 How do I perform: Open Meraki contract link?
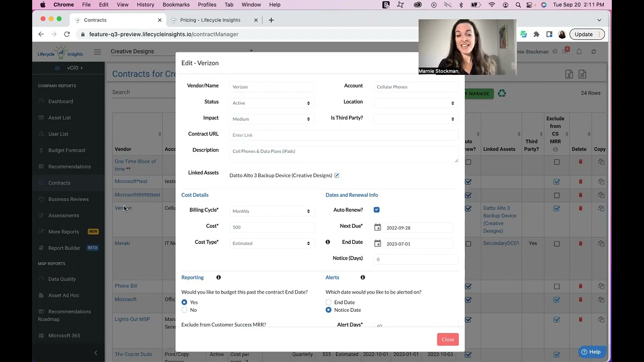coord(122,243)
